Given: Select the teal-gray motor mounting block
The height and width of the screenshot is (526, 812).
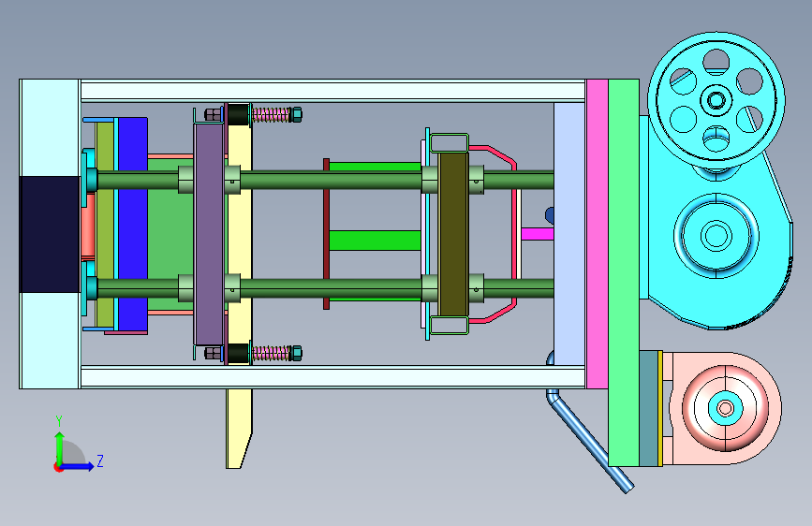Looking at the screenshot, I should coord(648,409).
